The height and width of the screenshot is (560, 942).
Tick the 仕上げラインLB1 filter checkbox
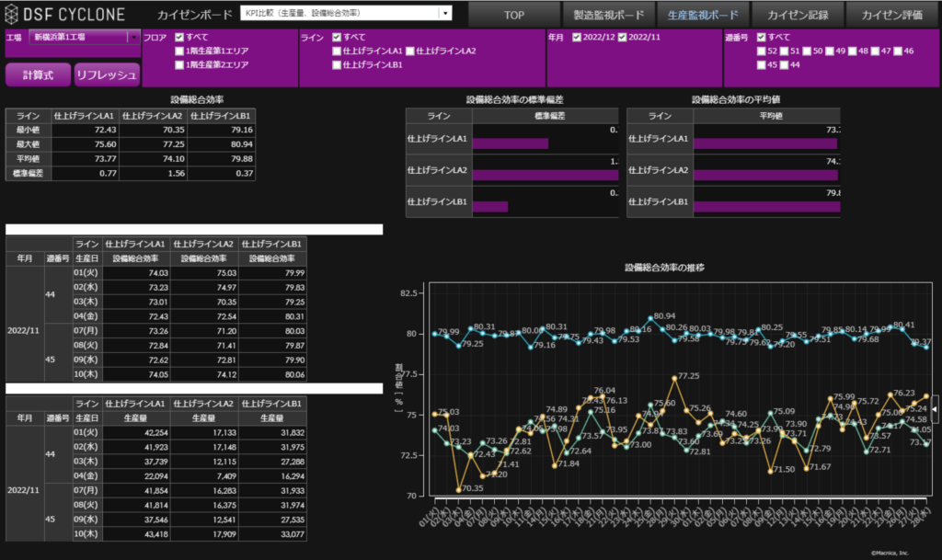tap(337, 64)
